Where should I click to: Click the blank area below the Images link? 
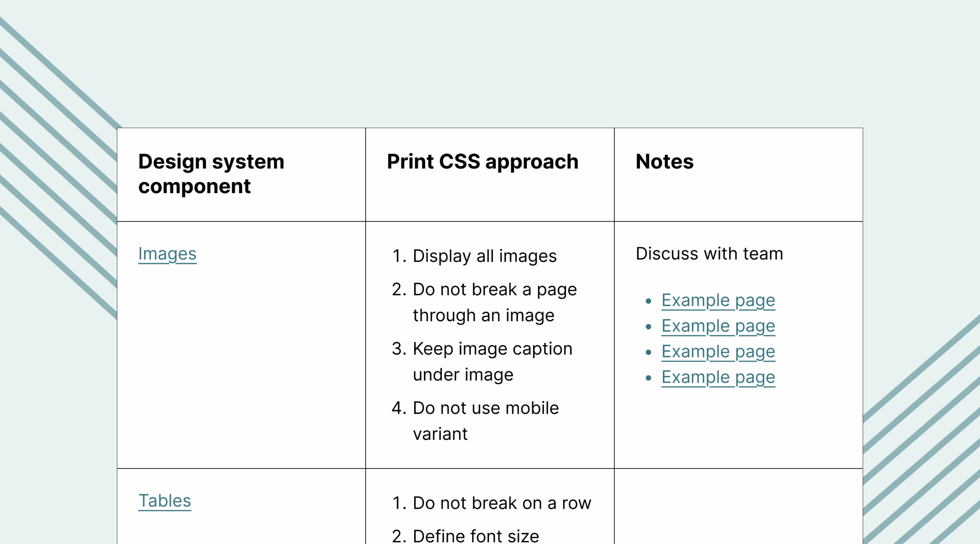click(241, 364)
